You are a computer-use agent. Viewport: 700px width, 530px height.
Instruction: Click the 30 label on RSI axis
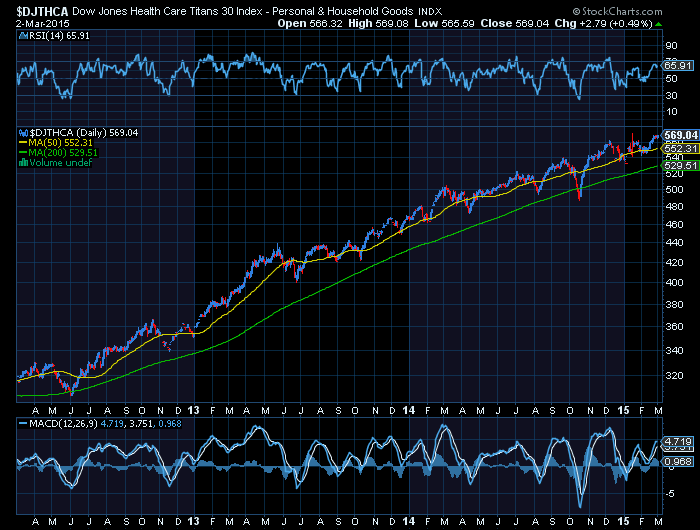tap(671, 96)
